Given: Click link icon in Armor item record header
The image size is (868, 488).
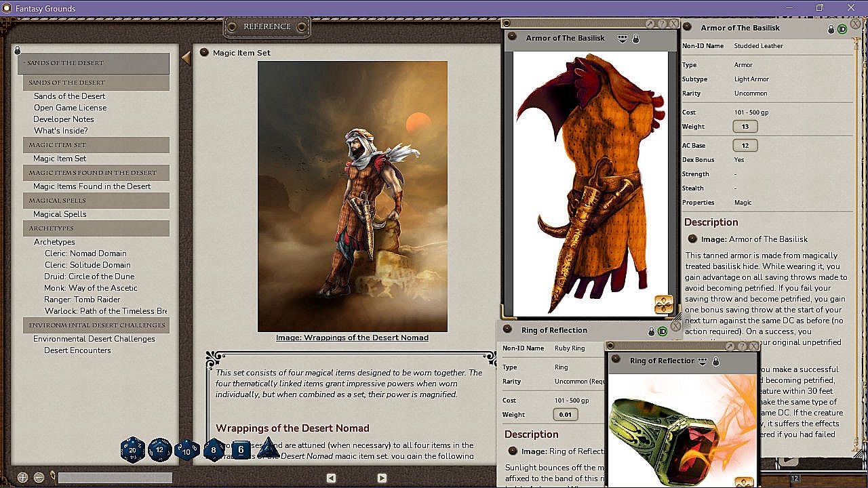Looking at the screenshot, I should click(x=687, y=27).
